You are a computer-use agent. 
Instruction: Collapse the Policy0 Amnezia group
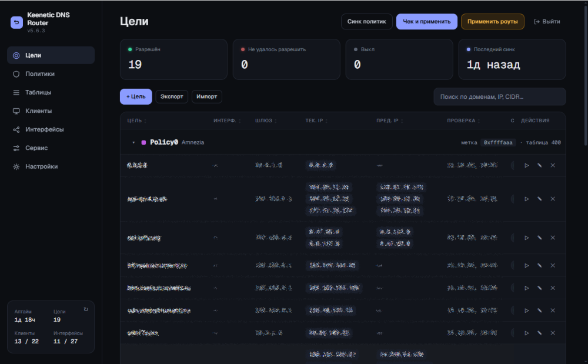[x=133, y=142]
